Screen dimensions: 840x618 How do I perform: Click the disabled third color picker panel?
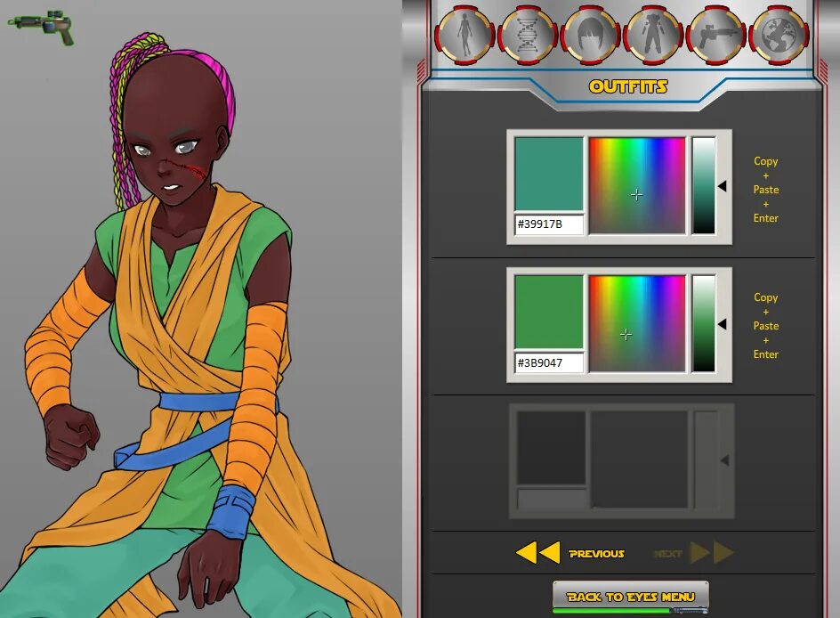coord(621,461)
